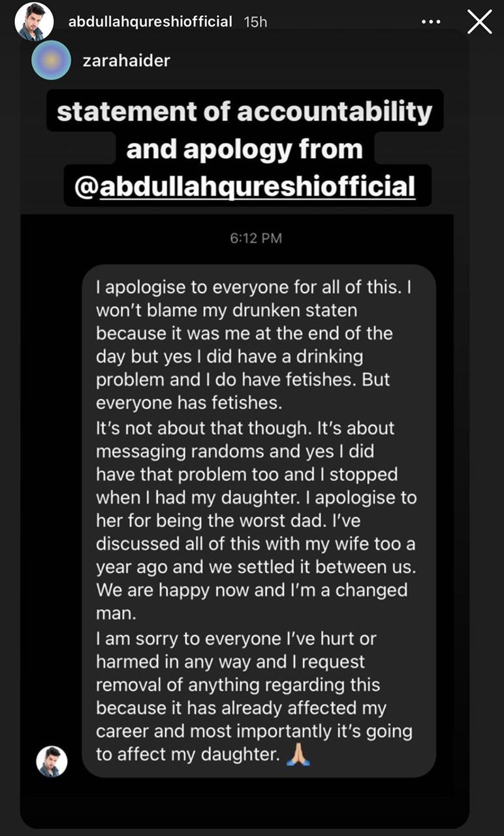This screenshot has width=504, height=836.
Task: Tap the "and apology from" text line
Action: (244, 150)
